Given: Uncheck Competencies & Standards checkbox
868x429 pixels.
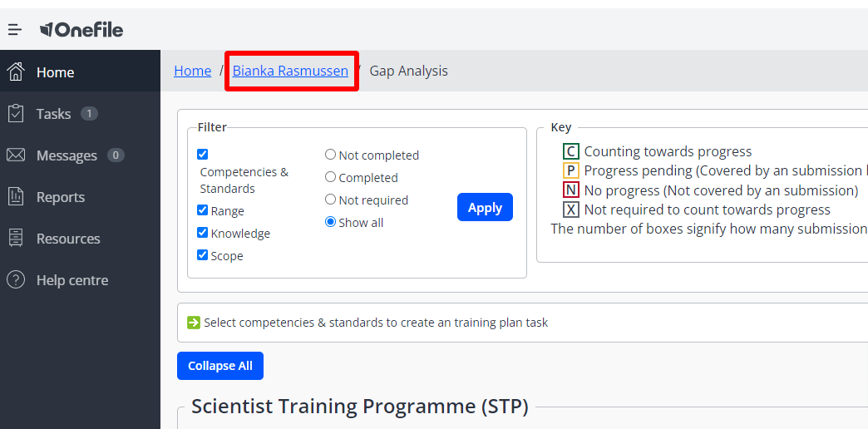Looking at the screenshot, I should tap(203, 155).
